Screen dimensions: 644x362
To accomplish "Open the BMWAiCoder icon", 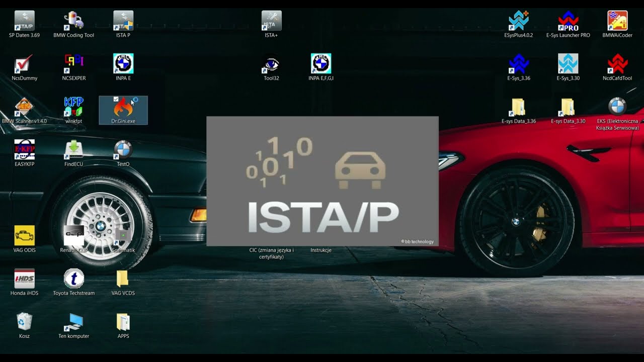I will click(x=617, y=21).
